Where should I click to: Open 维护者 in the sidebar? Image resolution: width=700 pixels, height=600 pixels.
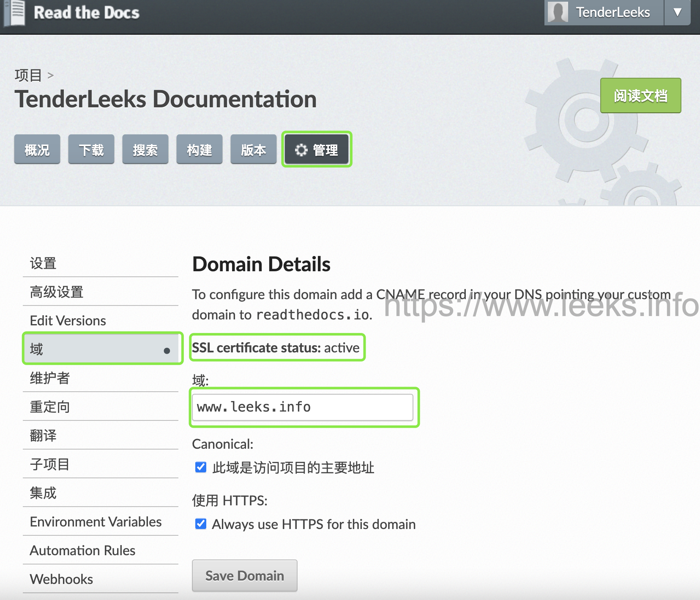click(101, 378)
